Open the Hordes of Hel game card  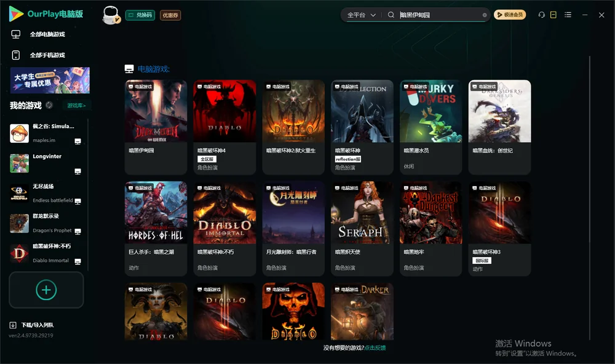156,229
